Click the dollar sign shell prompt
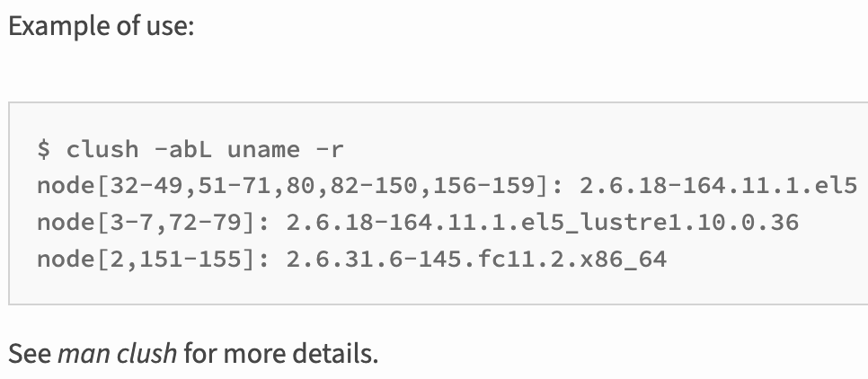 pyautogui.click(x=43, y=149)
